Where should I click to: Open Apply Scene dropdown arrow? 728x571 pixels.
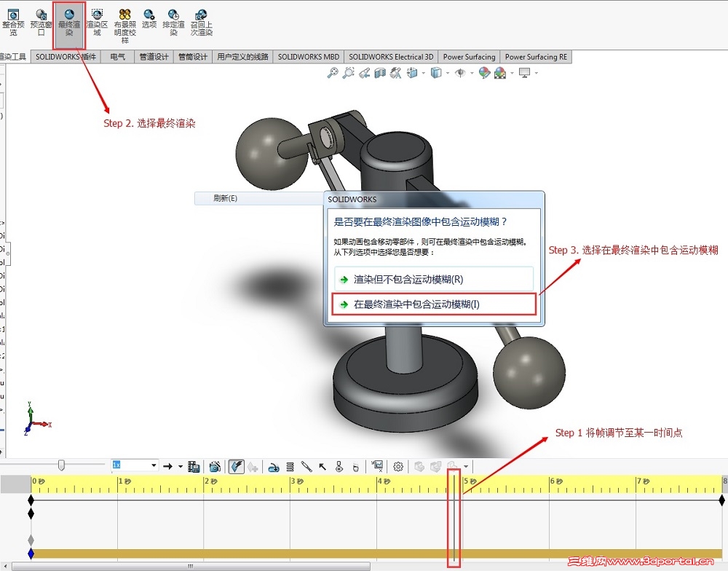[512, 73]
